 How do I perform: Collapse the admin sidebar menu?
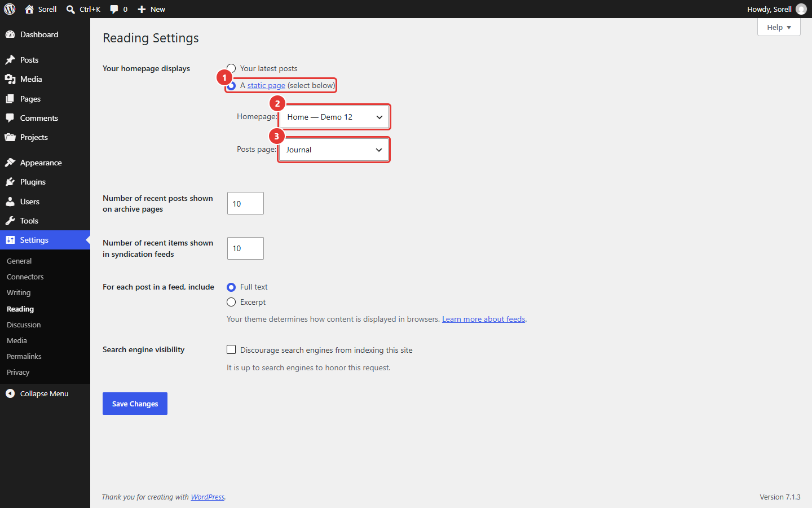pyautogui.click(x=45, y=393)
